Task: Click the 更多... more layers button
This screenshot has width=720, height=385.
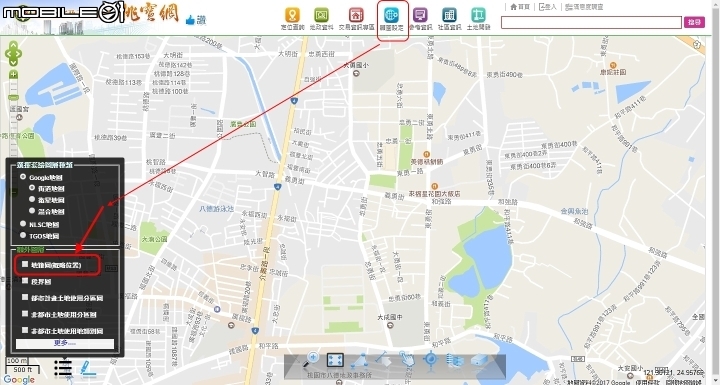Action: pyautogui.click(x=65, y=343)
